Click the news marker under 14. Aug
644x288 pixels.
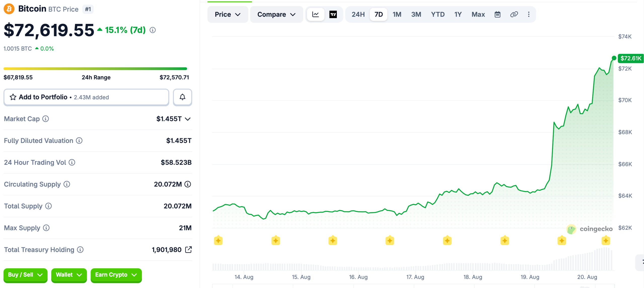click(218, 241)
